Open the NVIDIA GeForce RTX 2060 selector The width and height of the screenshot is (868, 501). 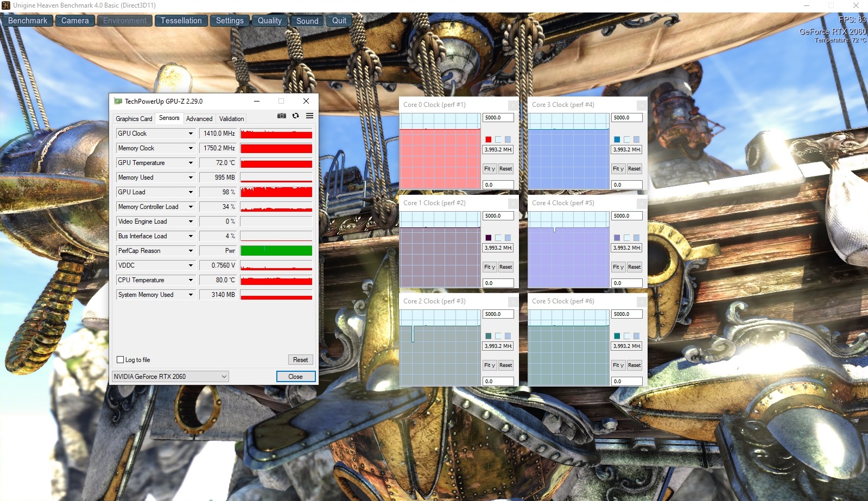[170, 376]
